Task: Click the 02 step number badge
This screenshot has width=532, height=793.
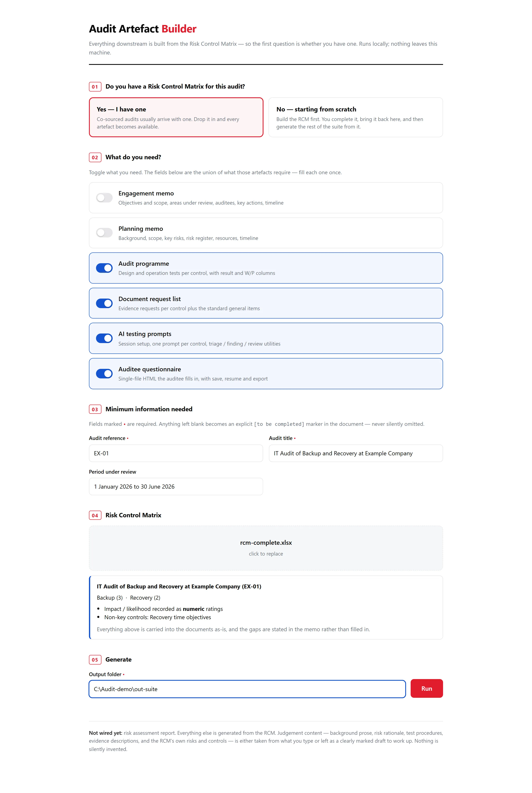Action: pos(95,158)
